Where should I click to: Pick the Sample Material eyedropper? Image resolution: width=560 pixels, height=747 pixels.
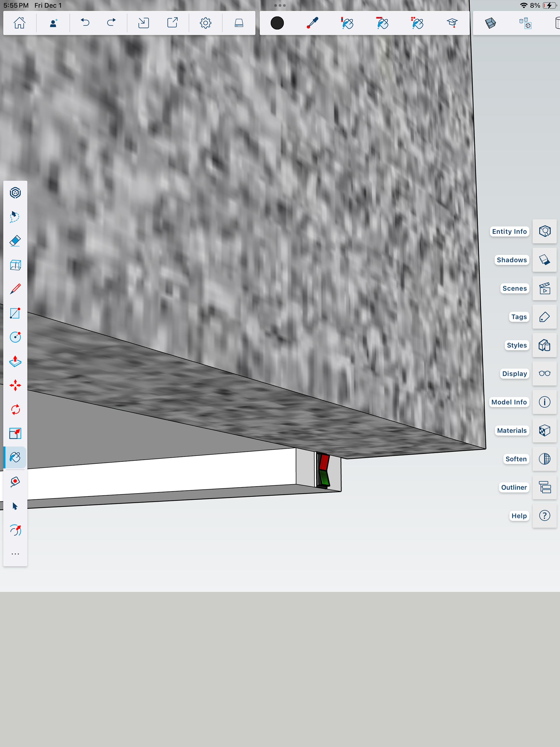(x=312, y=23)
